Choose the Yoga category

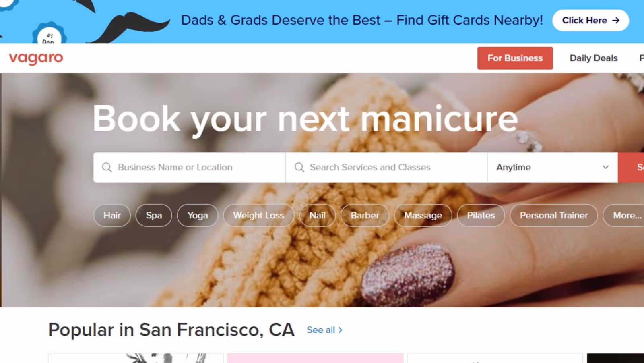(198, 216)
